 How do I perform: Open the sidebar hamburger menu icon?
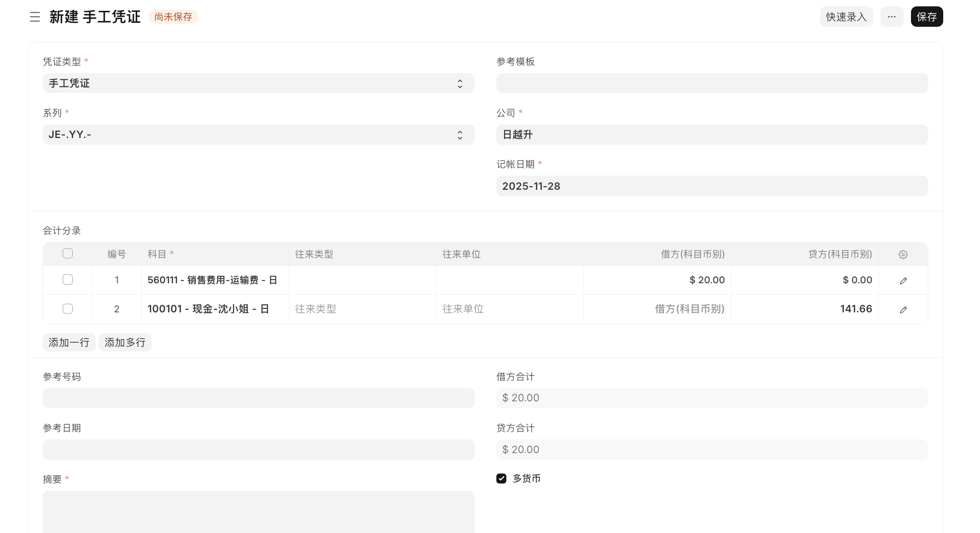point(35,17)
